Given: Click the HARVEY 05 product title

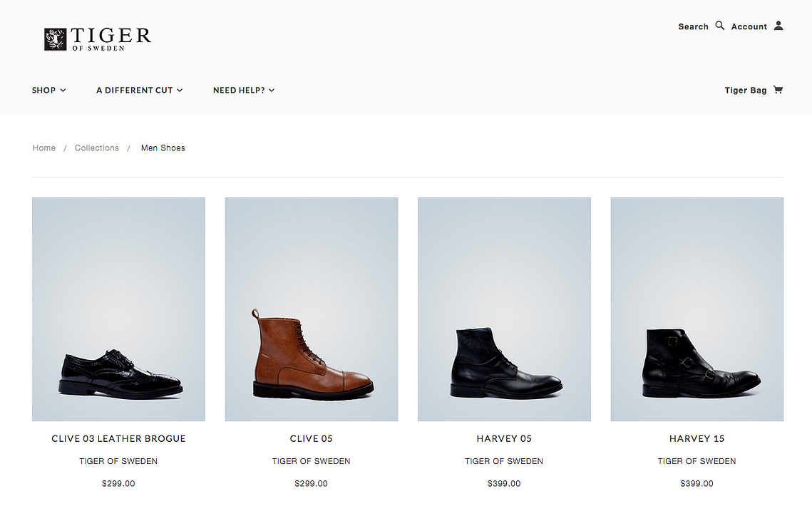Looking at the screenshot, I should 505,439.
